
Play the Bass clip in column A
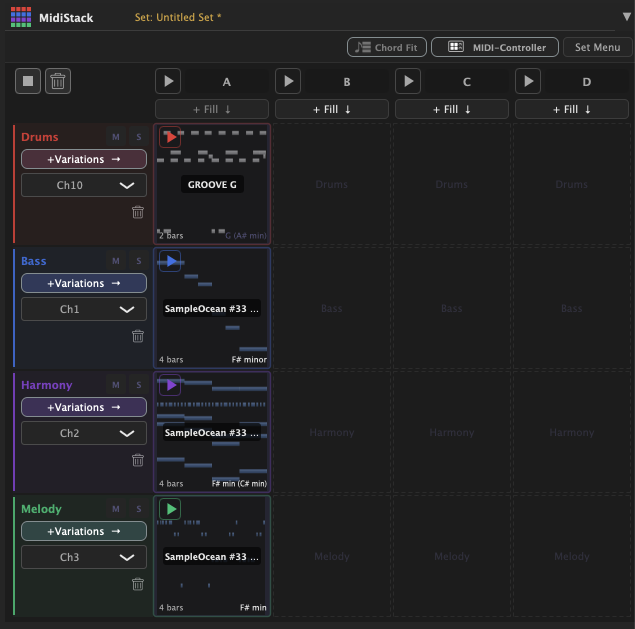[x=170, y=261]
